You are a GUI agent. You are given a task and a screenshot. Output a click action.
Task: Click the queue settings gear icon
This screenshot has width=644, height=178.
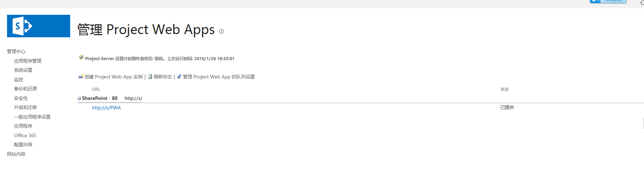click(x=179, y=76)
